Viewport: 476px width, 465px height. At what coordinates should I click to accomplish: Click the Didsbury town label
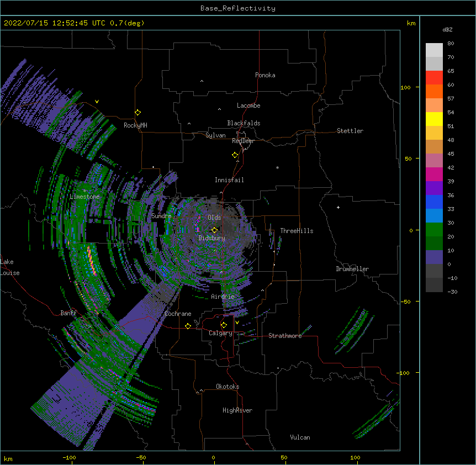coord(211,238)
